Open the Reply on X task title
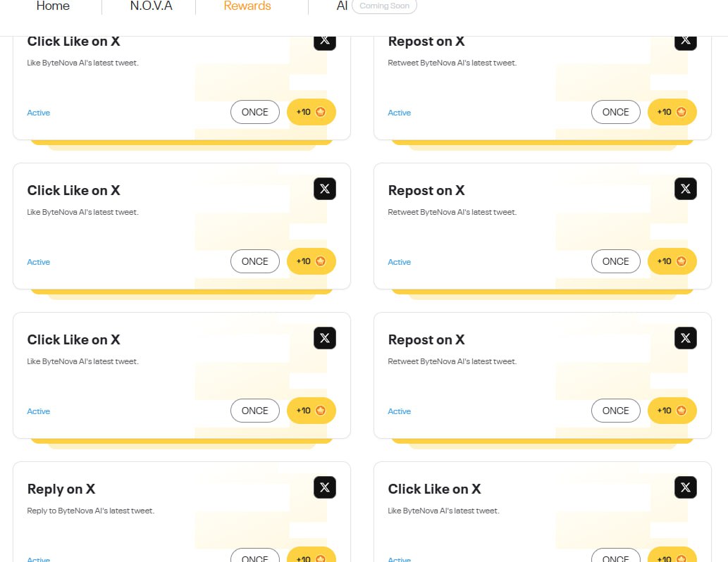728x562 pixels. click(61, 489)
